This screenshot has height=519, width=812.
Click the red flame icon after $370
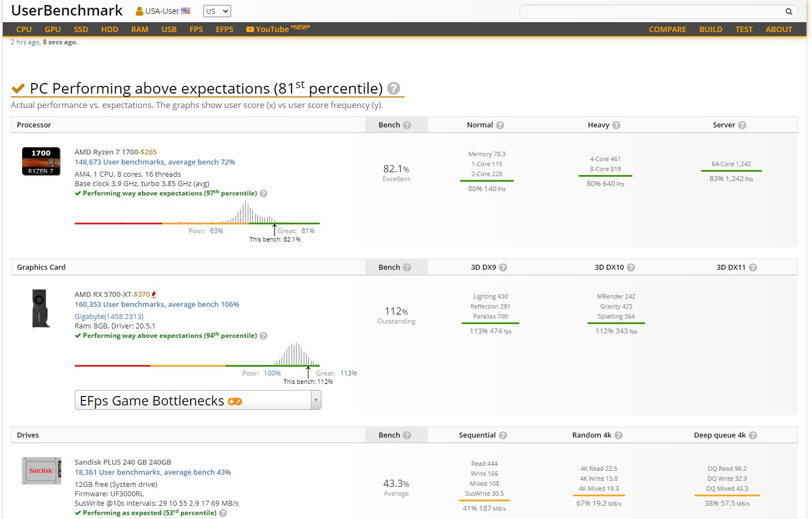pos(154,294)
